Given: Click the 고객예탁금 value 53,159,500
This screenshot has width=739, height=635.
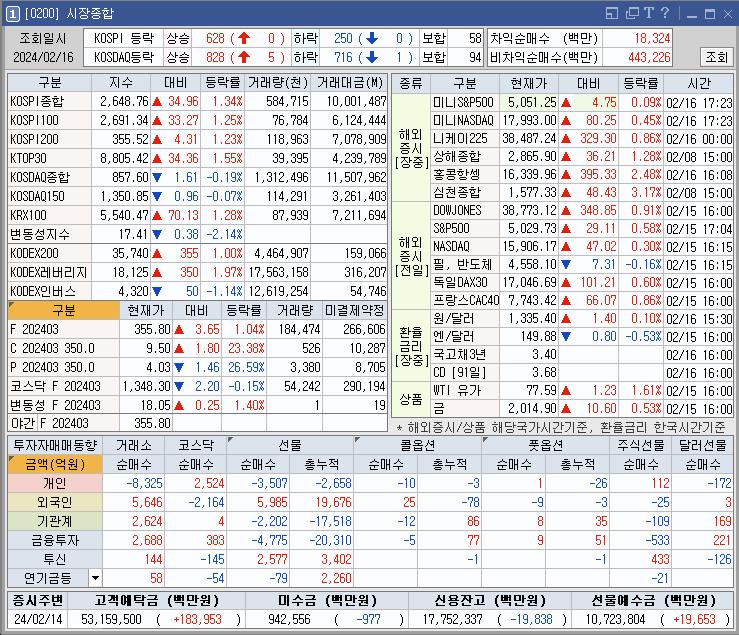Looking at the screenshot, I should coord(111,619).
